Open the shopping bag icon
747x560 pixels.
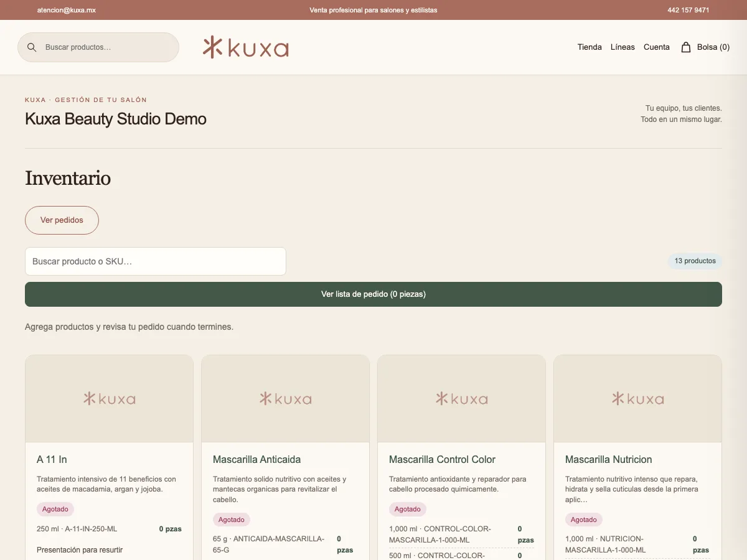click(x=686, y=47)
